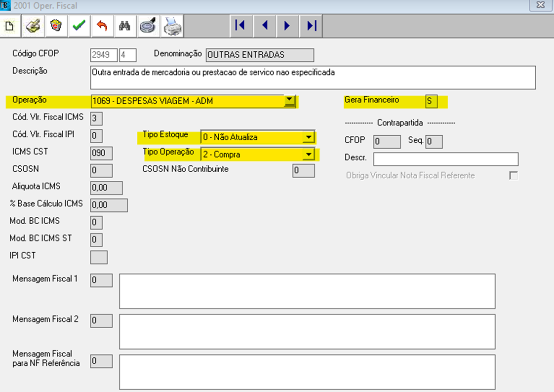The width and height of the screenshot is (554, 392).
Task: Confirm changes with the green checkmark
Action: click(x=79, y=26)
